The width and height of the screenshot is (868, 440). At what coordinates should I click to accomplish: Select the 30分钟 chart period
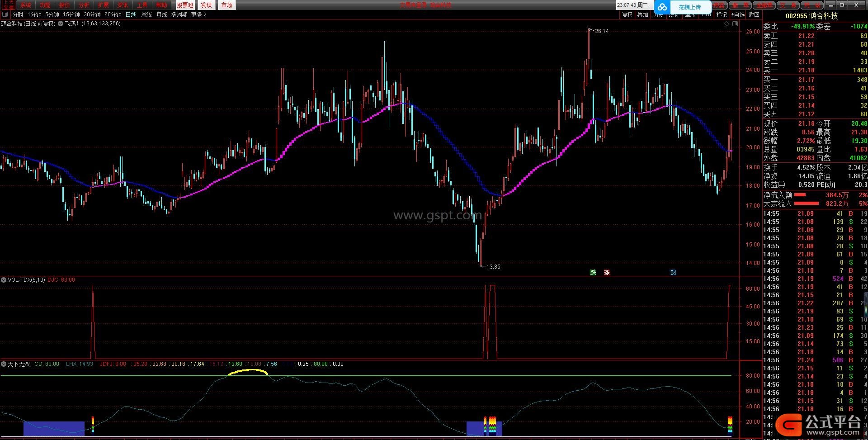92,14
